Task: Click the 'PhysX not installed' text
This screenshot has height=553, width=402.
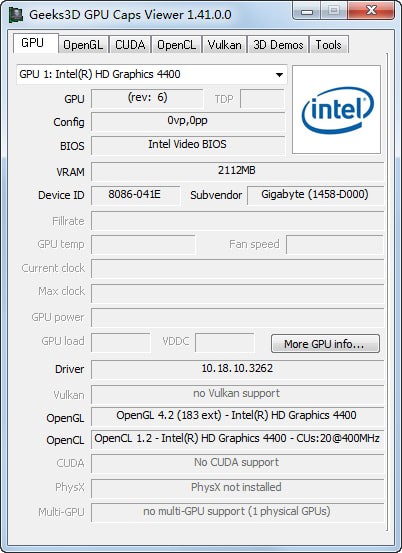Action: click(236, 487)
